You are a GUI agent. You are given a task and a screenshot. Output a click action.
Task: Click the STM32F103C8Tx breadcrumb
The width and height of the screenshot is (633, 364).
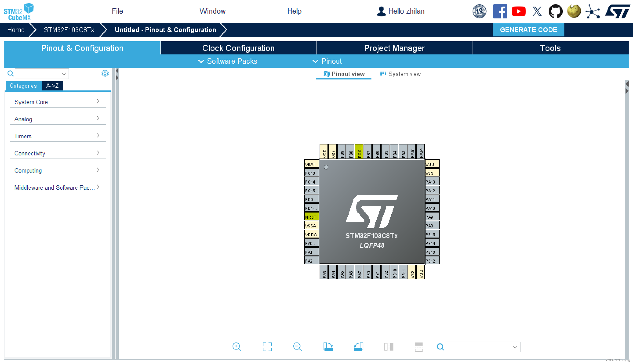69,30
